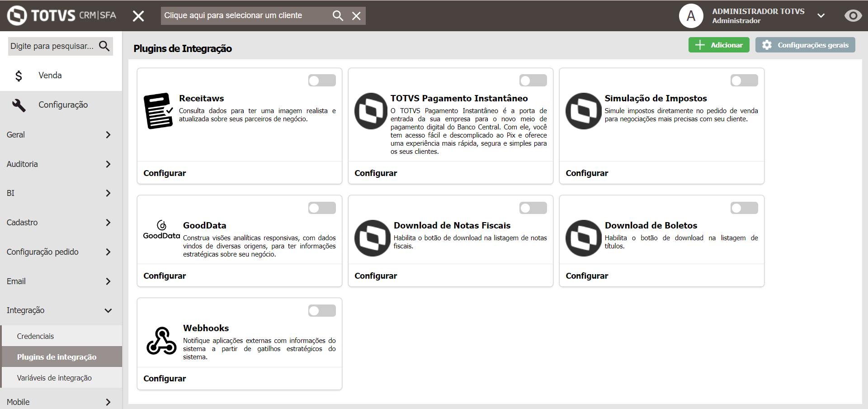Click the Simulação de Impostos logo icon
Viewport: 868px width, 409px height.
[x=584, y=111]
